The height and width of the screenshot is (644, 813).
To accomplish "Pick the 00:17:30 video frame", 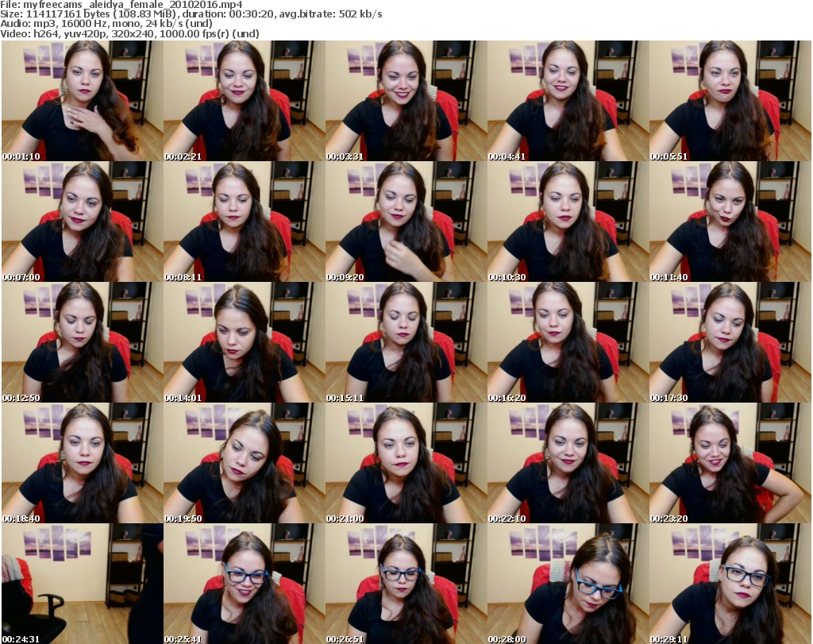I will pyautogui.click(x=730, y=343).
